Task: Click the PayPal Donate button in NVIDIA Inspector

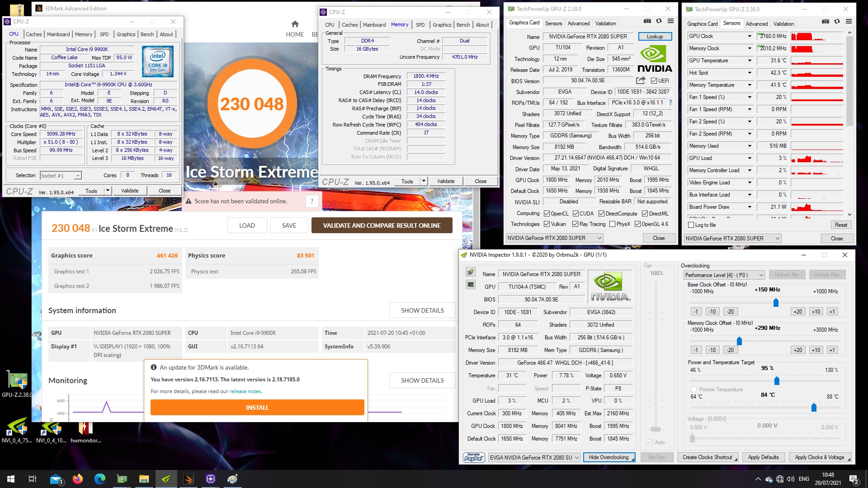Action: (474, 457)
